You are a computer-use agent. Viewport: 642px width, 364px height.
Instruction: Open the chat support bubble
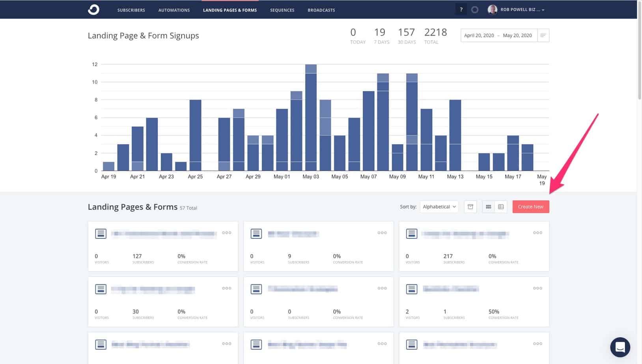[620, 347]
